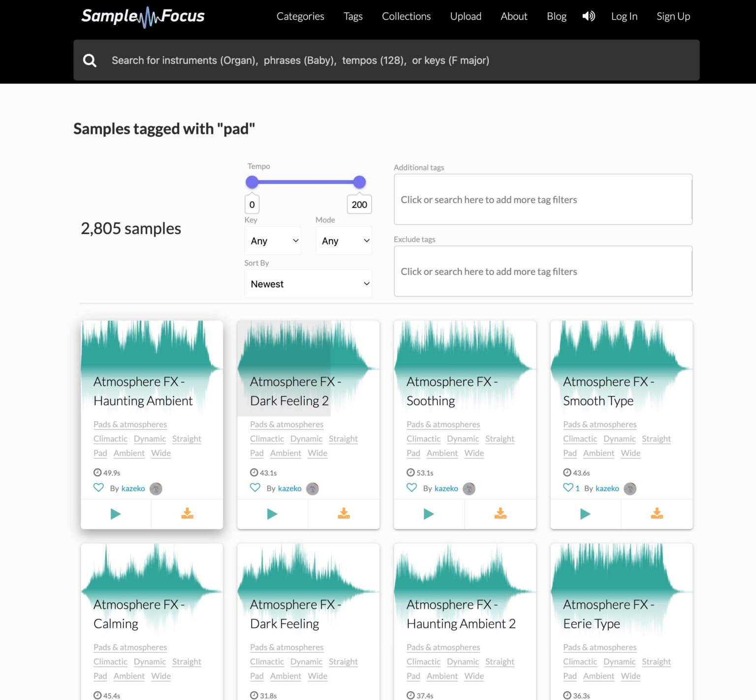The height and width of the screenshot is (700, 756).
Task: Click the magnifying glass search icon
Action: point(90,60)
